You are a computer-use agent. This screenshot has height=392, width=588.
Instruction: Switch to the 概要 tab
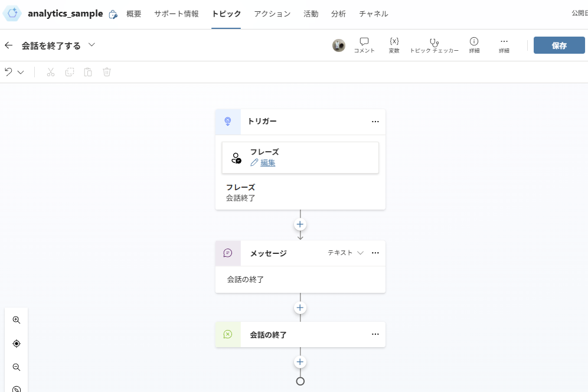point(134,14)
